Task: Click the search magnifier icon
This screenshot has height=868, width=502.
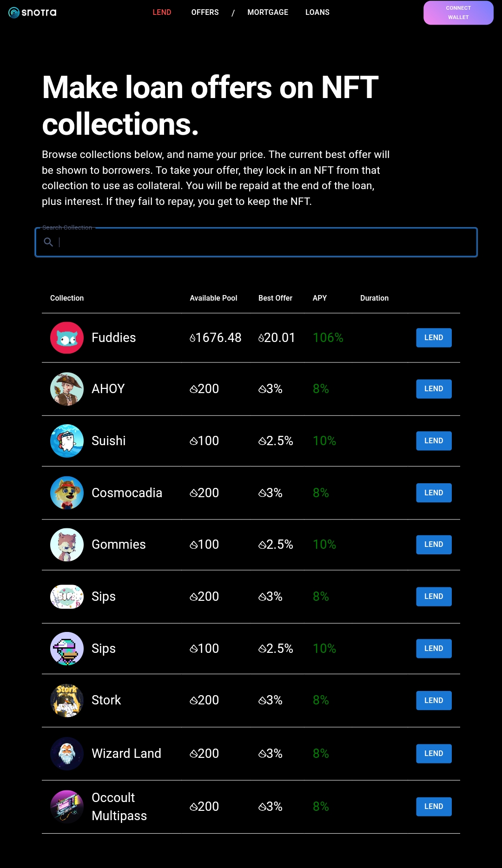Action: pyautogui.click(x=49, y=242)
